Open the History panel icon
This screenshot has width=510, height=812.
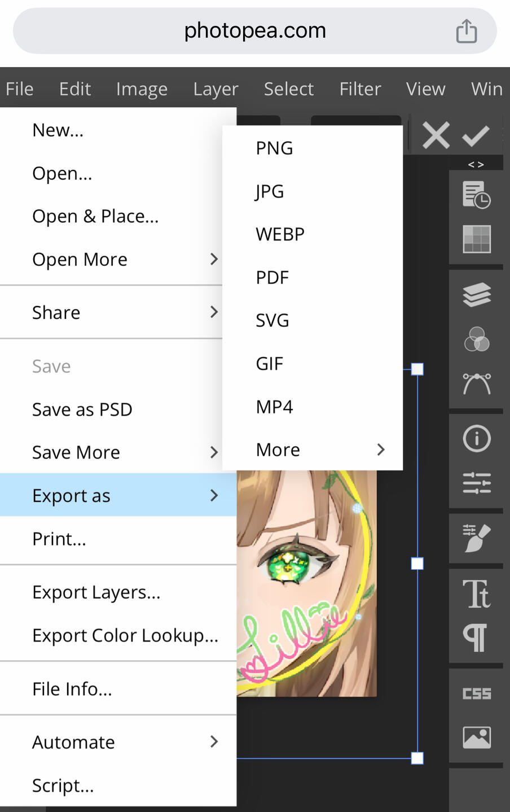tap(477, 195)
